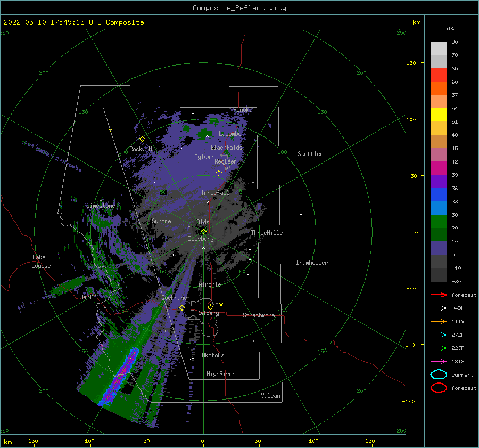Click the ThreeHills label
The image size is (479, 448).
[267, 233]
